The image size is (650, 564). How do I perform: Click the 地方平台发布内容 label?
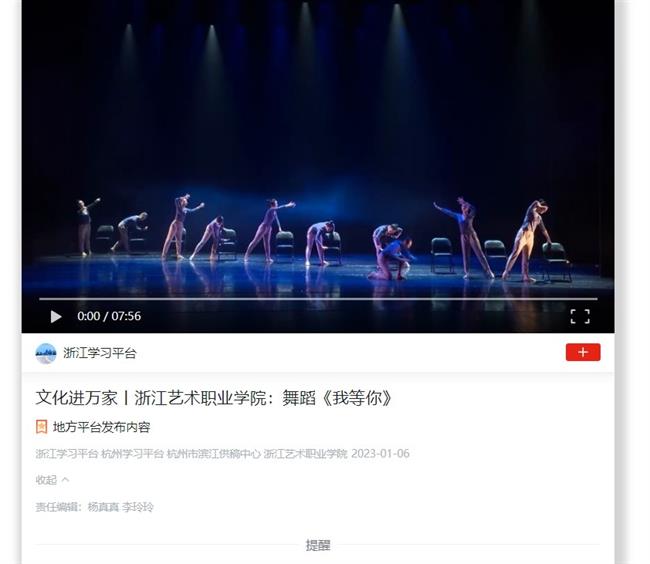tap(101, 427)
